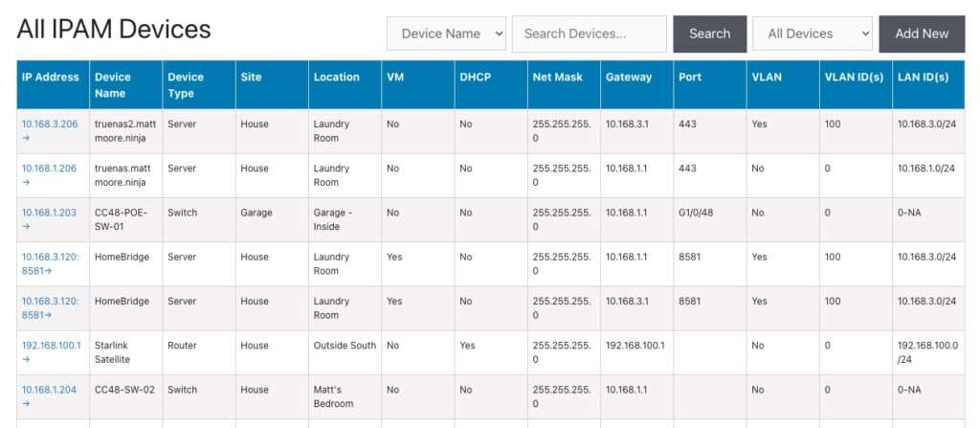Open the 10.168.3.206 IP address link
980x428 pixels.
click(x=48, y=124)
